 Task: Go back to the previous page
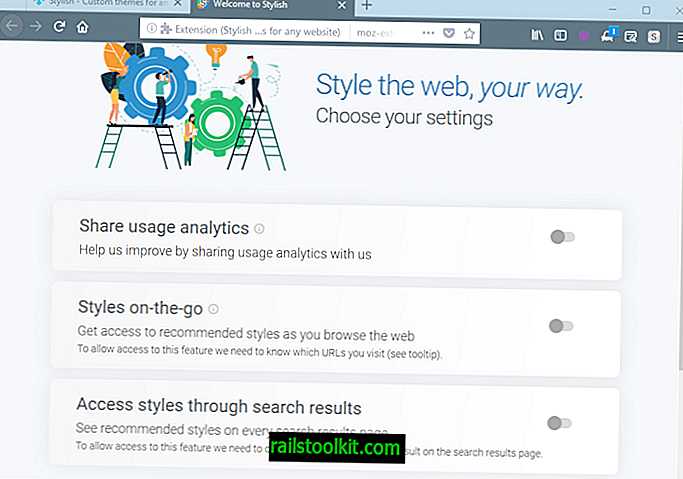pos(12,26)
